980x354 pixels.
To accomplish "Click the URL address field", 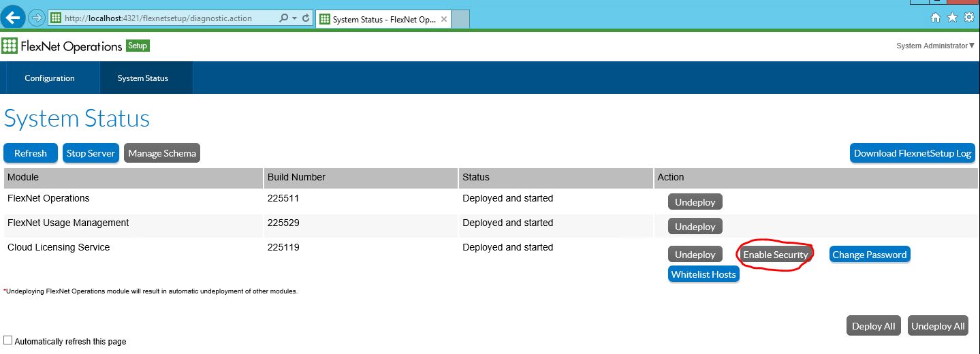I will click(x=163, y=18).
